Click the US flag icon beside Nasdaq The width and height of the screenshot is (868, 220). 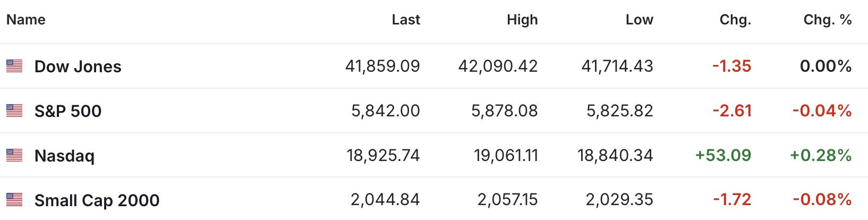pyautogui.click(x=14, y=155)
